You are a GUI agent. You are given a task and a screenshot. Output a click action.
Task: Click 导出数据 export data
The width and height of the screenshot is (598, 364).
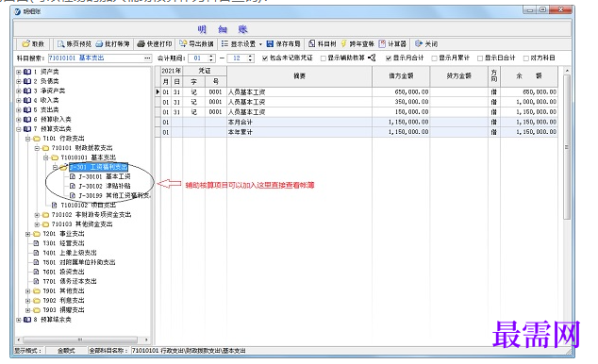pyautogui.click(x=197, y=44)
